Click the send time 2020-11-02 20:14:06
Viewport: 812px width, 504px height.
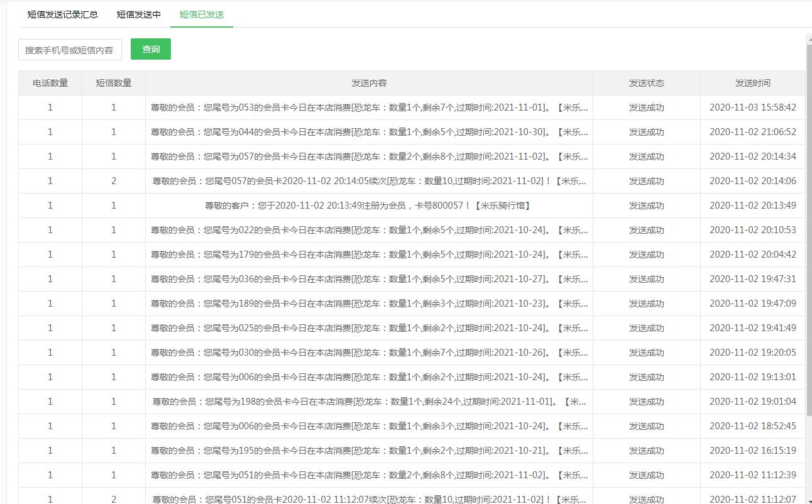pyautogui.click(x=752, y=181)
